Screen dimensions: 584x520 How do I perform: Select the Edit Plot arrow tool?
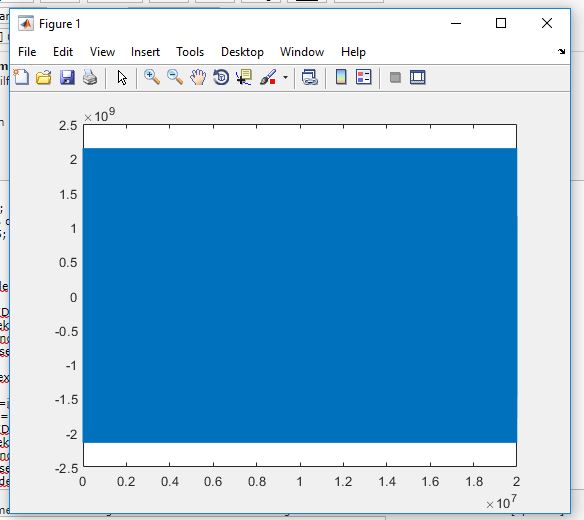pyautogui.click(x=122, y=77)
